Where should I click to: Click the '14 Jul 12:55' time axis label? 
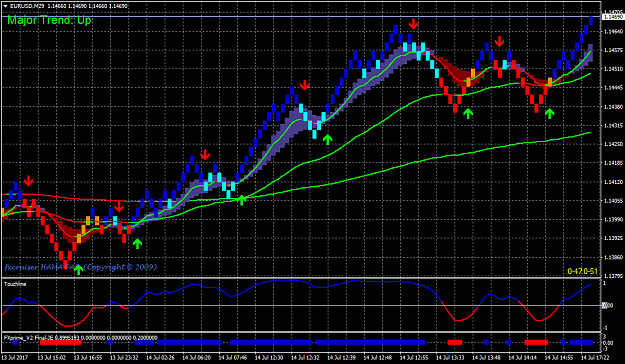pos(414,358)
